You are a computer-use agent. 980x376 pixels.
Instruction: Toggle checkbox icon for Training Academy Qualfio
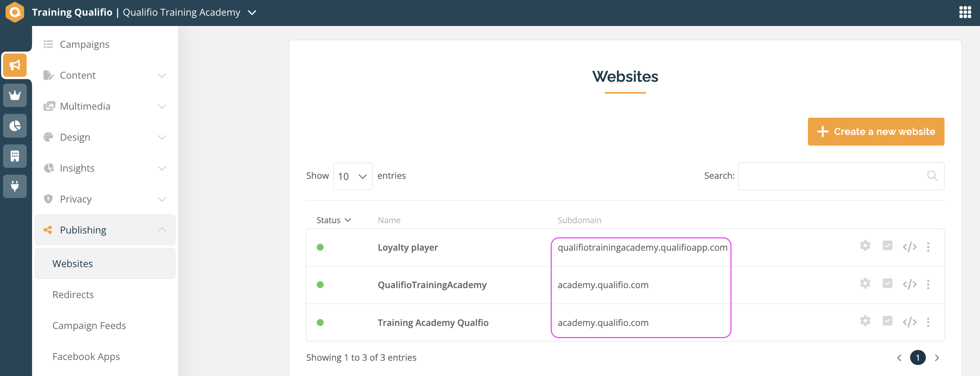888,321
